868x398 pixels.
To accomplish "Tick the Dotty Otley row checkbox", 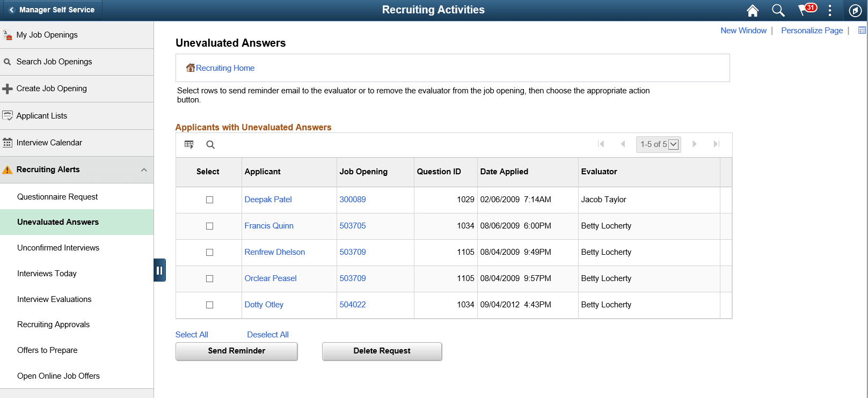I will 209,305.
